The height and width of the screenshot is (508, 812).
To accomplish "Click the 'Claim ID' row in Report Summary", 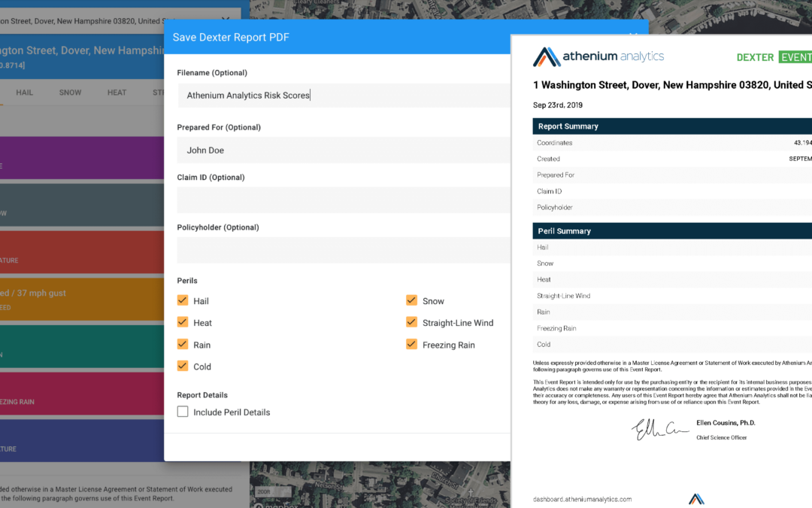I will tap(672, 191).
